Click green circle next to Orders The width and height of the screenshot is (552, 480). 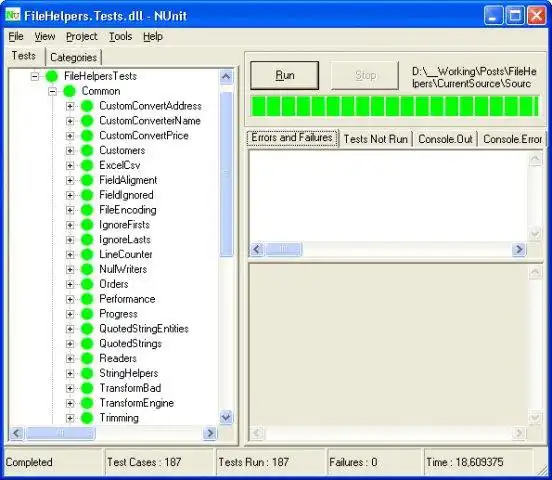[x=87, y=284]
